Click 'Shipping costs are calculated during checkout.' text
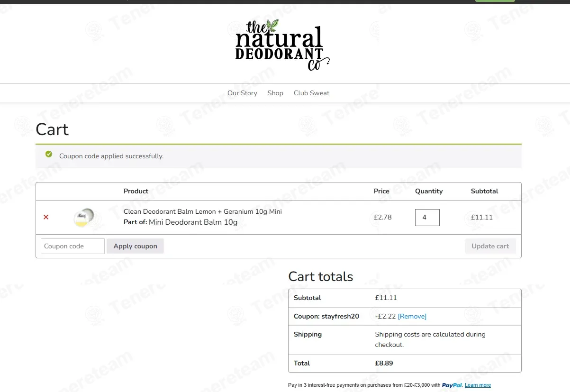The height and width of the screenshot is (392, 570). click(x=430, y=339)
